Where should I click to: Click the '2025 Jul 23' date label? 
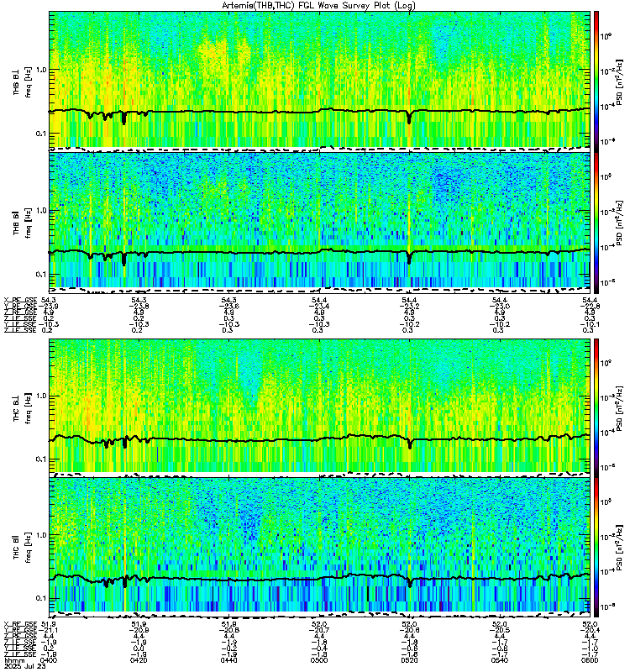[24, 666]
